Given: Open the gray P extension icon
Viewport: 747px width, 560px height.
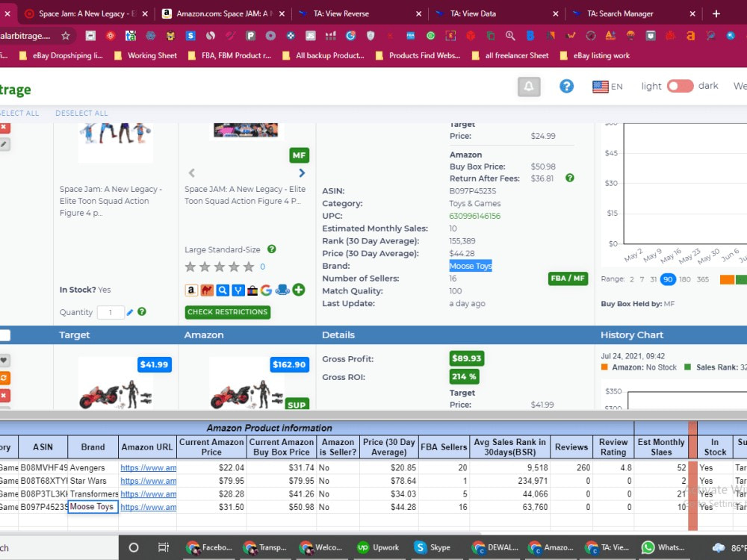Looking at the screenshot, I should pyautogui.click(x=250, y=36).
